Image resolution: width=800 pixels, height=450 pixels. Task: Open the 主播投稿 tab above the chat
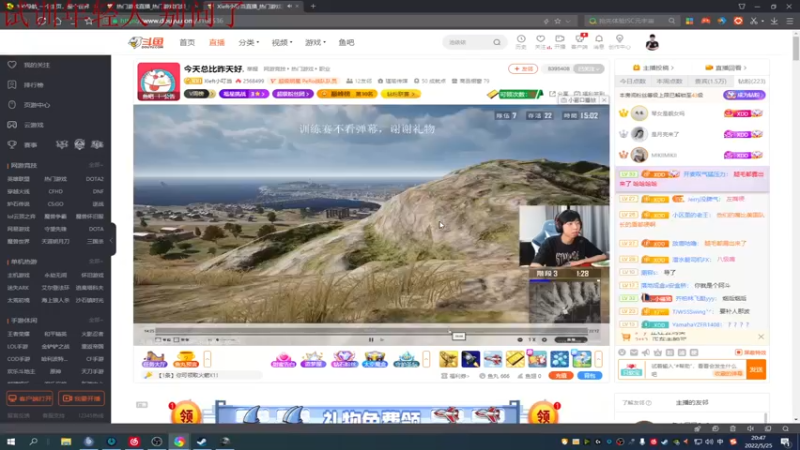pyautogui.click(x=654, y=68)
